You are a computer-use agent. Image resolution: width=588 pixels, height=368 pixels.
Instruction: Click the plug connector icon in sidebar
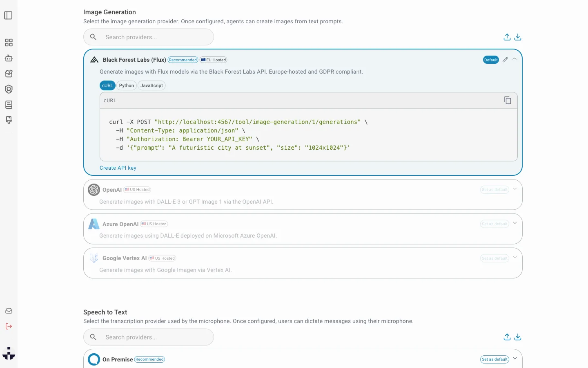[x=9, y=120]
